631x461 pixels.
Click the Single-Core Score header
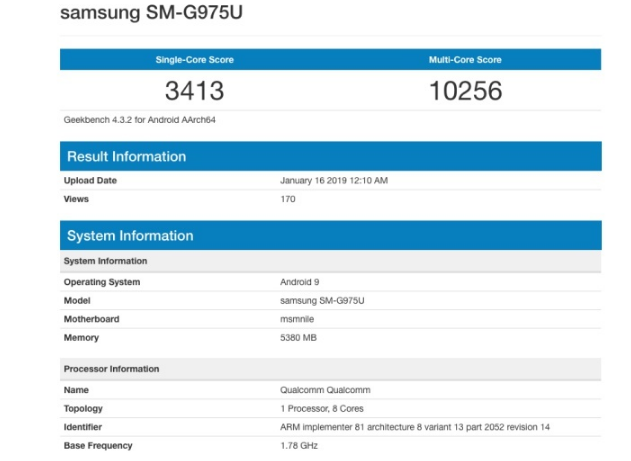[195, 60]
